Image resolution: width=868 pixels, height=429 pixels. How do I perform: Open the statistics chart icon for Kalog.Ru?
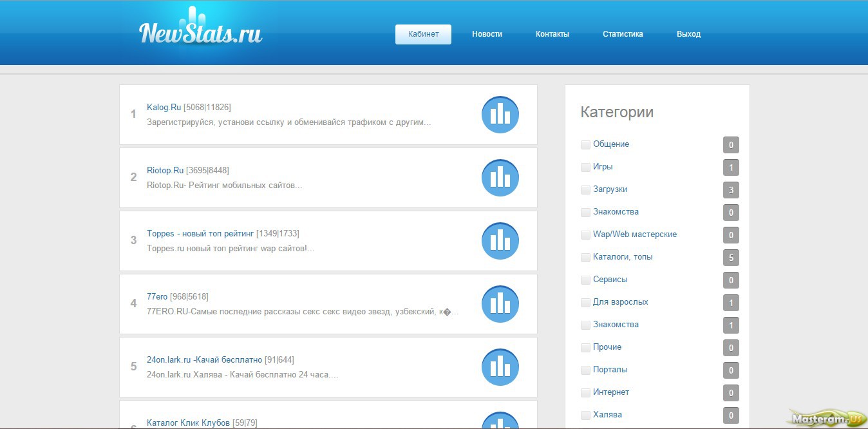coord(500,115)
